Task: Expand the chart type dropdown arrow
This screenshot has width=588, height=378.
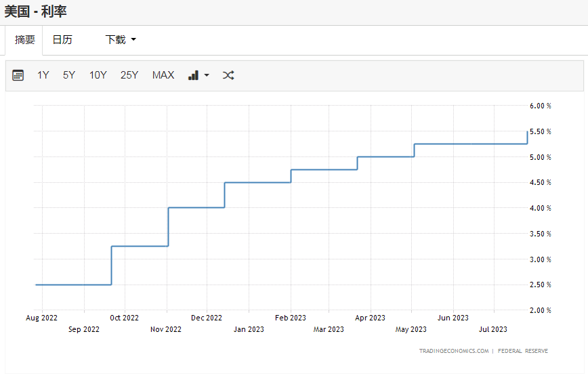Action: pos(207,75)
